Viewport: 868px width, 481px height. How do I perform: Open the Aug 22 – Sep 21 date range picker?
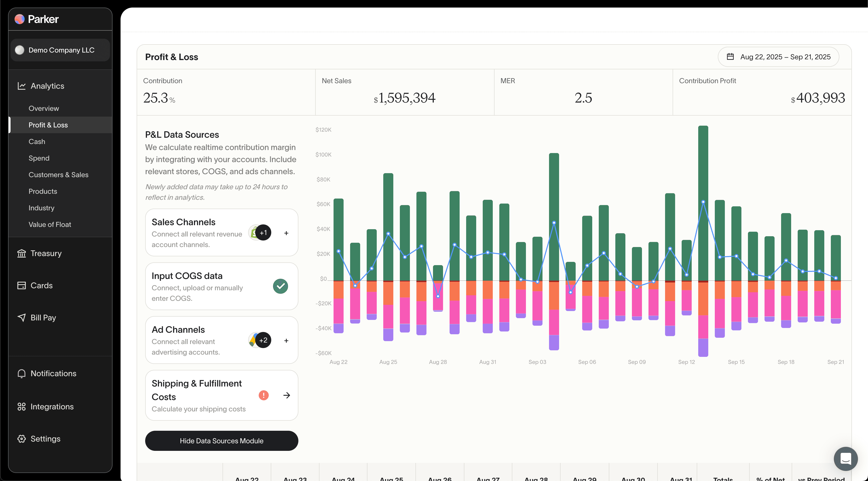pyautogui.click(x=778, y=57)
